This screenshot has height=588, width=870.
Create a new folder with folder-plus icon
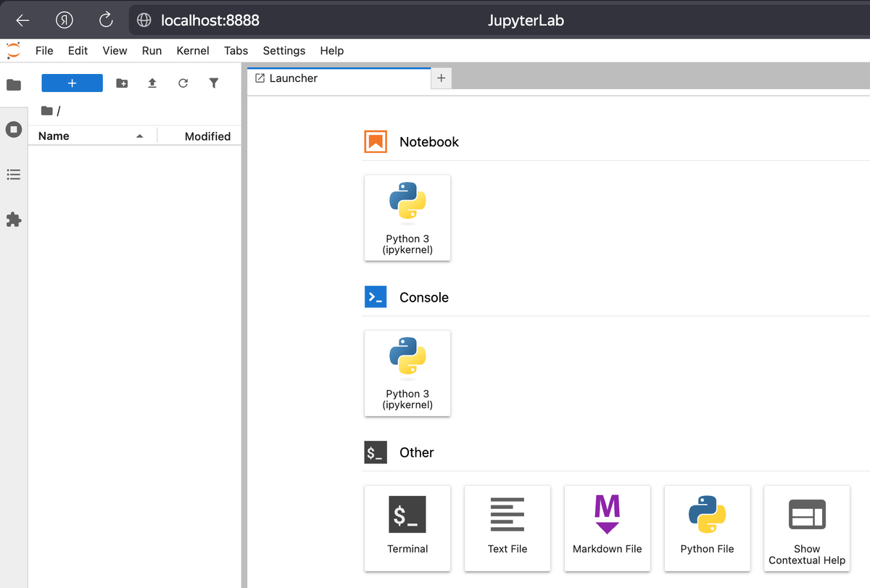point(122,83)
